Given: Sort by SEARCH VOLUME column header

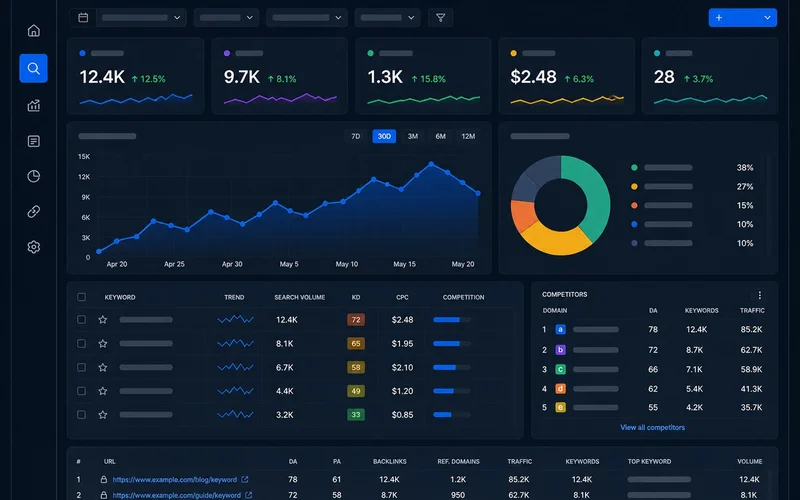Looking at the screenshot, I should [299, 297].
